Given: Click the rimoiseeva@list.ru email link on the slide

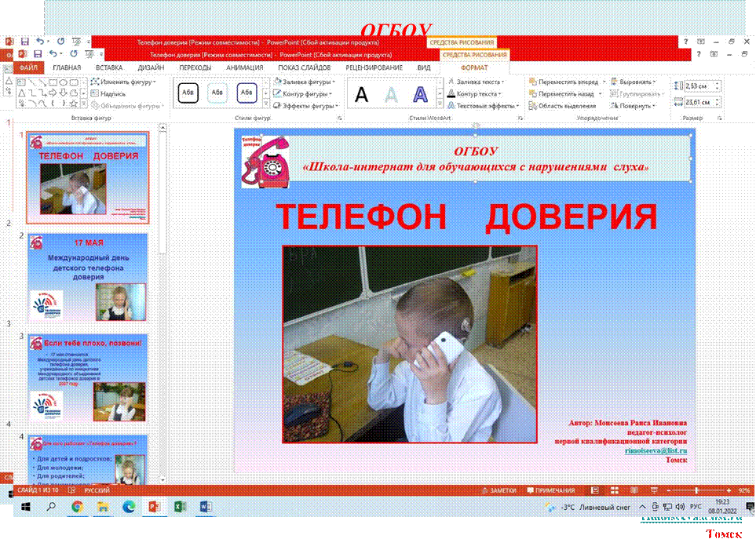Looking at the screenshot, I should [656, 450].
